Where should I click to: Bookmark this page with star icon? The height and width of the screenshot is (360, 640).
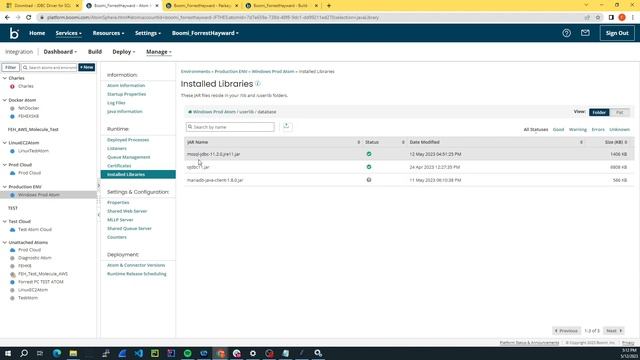[598, 18]
